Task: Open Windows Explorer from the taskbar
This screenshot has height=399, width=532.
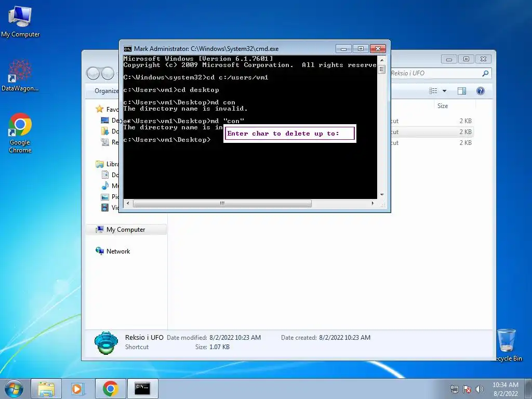Action: point(46,389)
